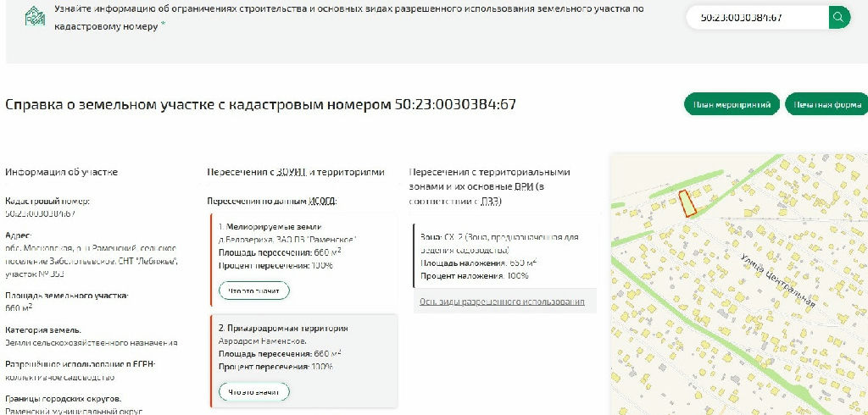Click the asterisk footnote after "кадастровому номеру"
The height and width of the screenshot is (415, 868).
pos(163,25)
